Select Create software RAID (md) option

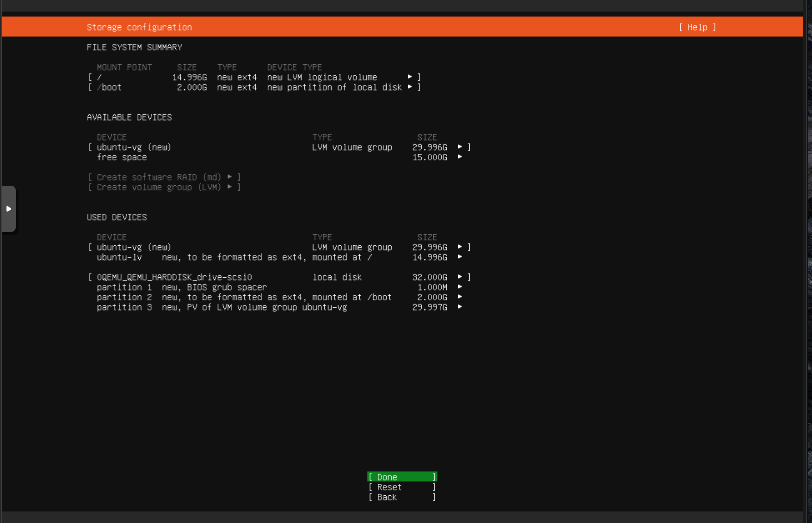(164, 177)
